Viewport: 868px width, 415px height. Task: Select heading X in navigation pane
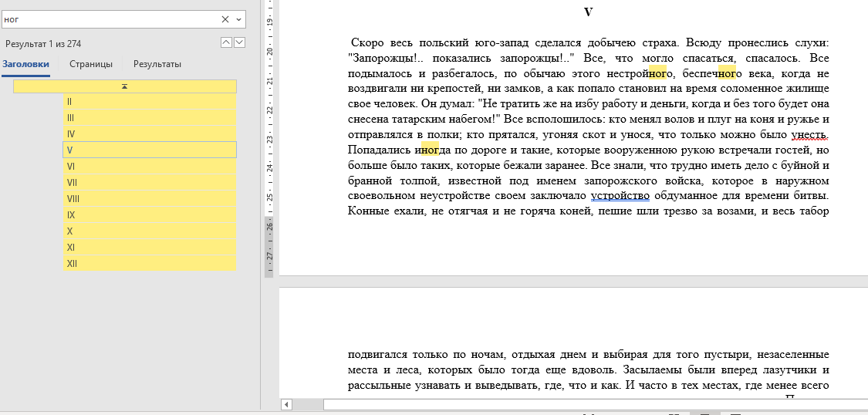click(150, 231)
